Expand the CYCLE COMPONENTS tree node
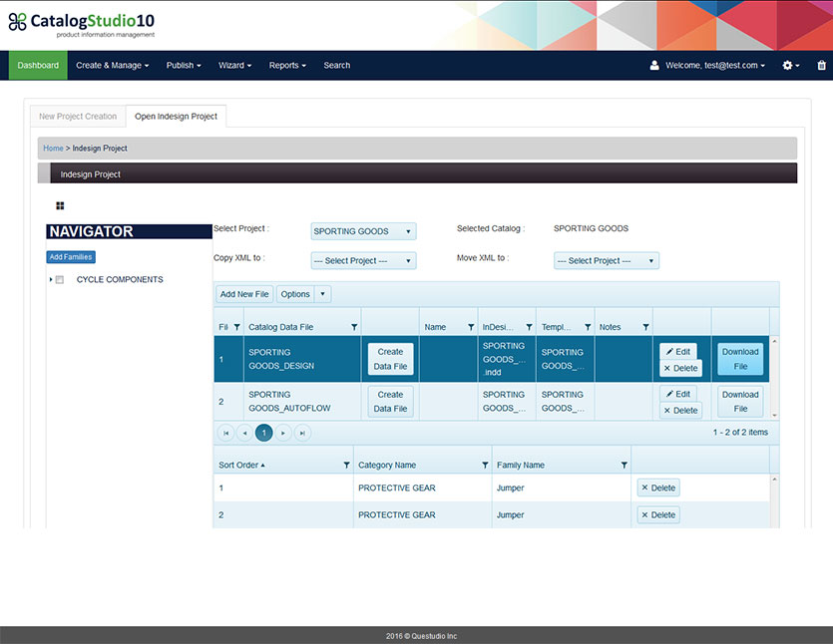The image size is (833, 644). 51,279
